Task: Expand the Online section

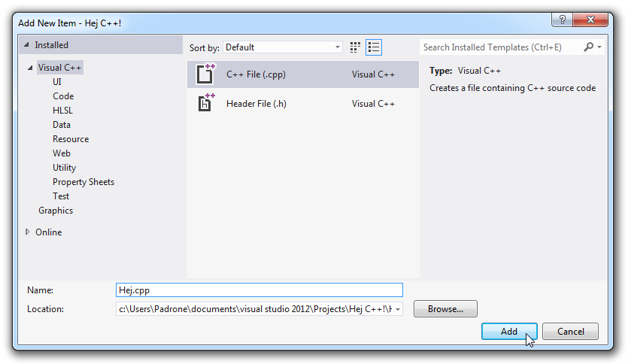Action: [x=27, y=232]
